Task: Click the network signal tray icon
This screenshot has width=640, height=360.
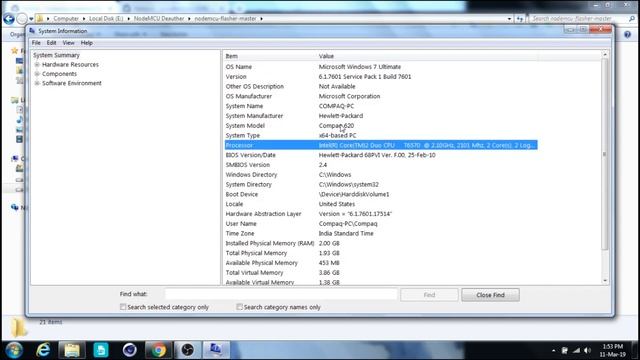Action: coord(576,351)
